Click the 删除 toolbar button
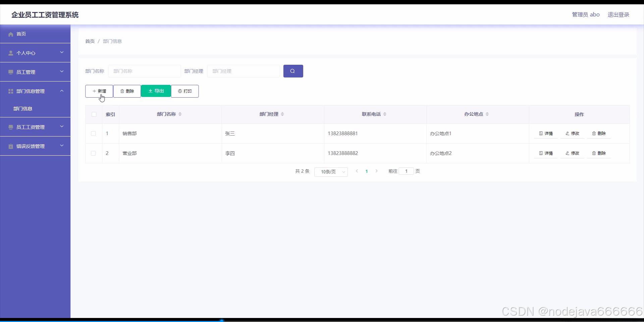 (127, 91)
